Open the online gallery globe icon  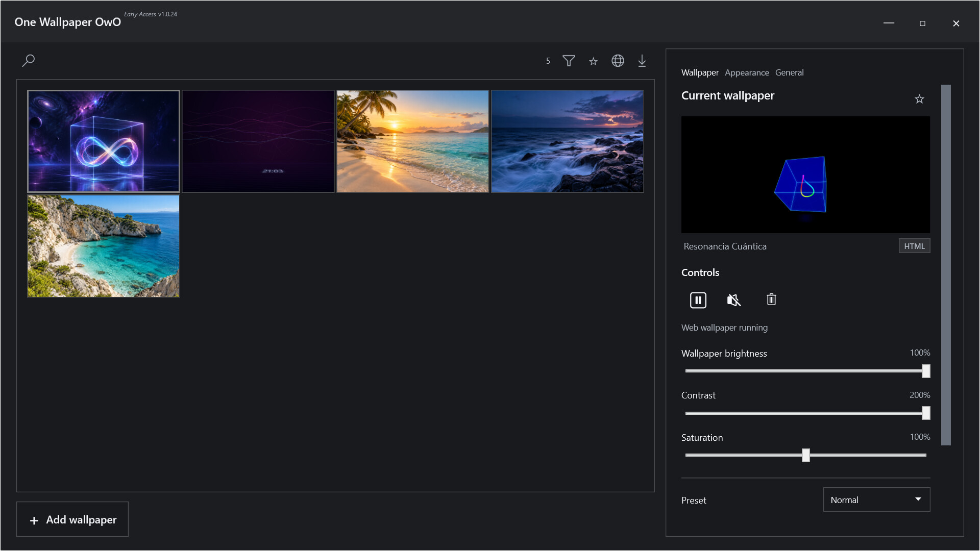pyautogui.click(x=618, y=61)
